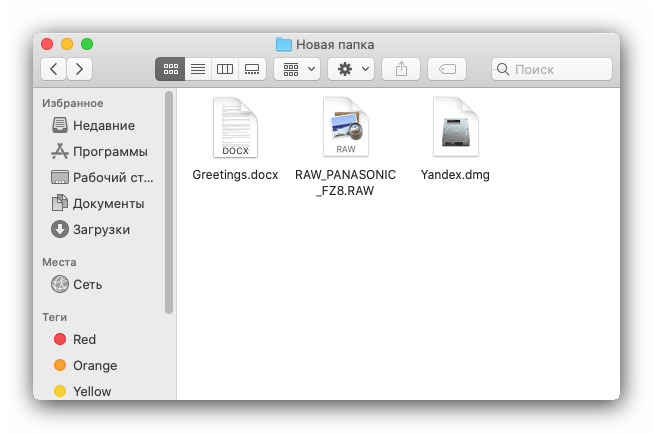653x433 pixels.
Task: Open the group-by arrangement dropdown
Action: [x=297, y=69]
